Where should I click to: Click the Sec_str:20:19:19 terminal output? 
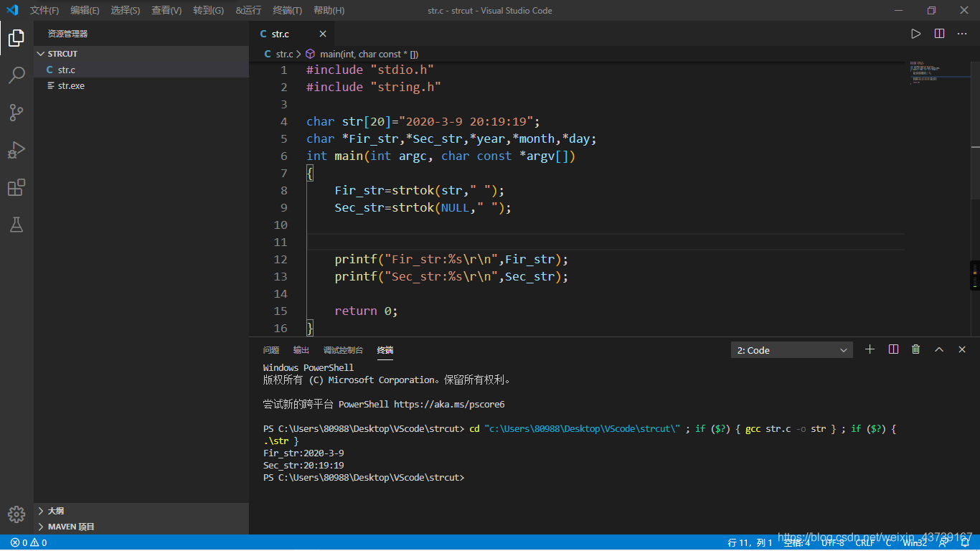click(x=303, y=465)
